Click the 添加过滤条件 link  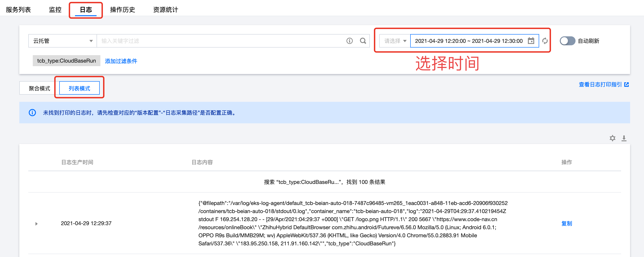coord(121,61)
